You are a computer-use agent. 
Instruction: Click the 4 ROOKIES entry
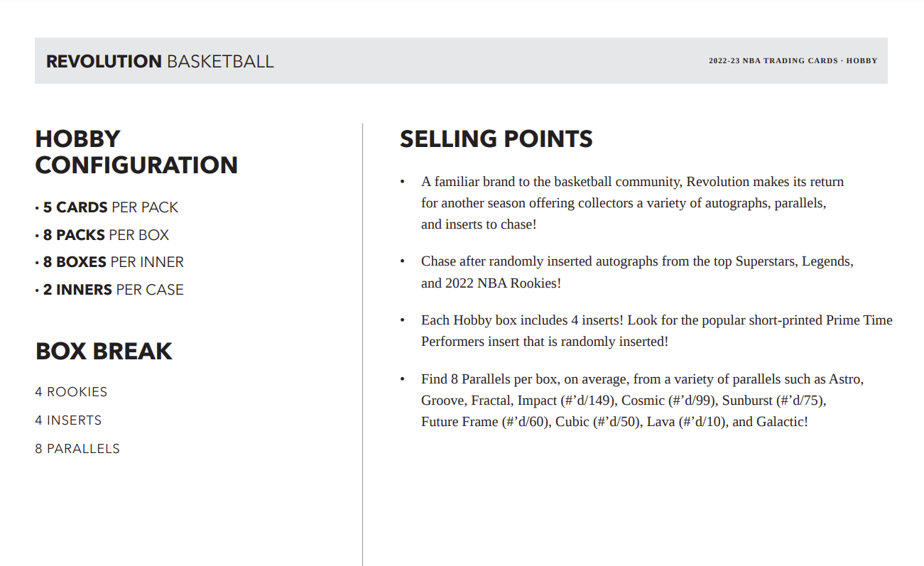coord(71,392)
